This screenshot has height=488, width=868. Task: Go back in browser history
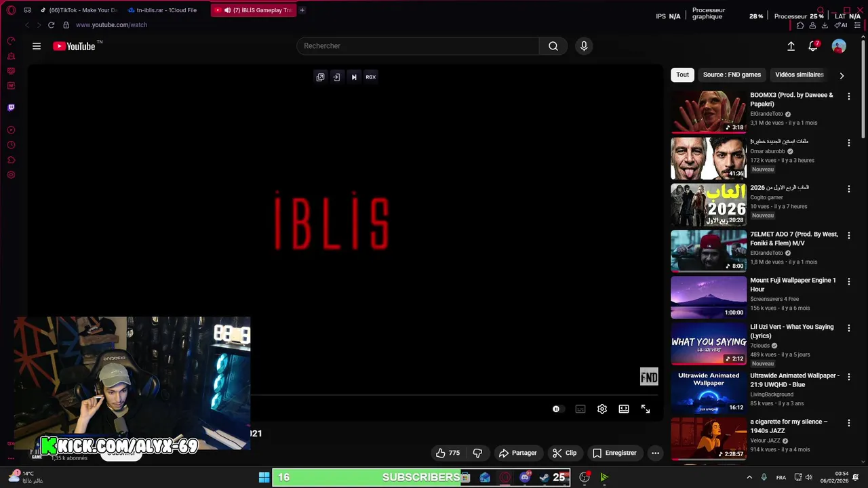(27, 25)
